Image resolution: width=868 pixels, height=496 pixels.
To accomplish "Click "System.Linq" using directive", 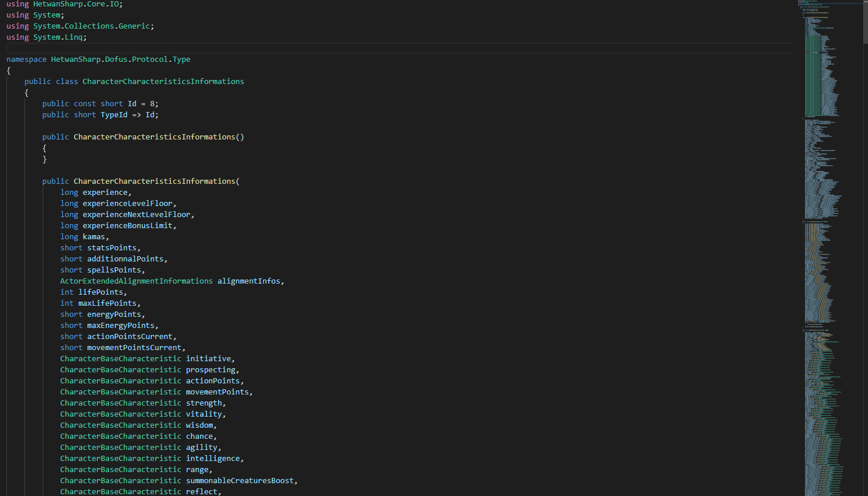I will (x=58, y=37).
